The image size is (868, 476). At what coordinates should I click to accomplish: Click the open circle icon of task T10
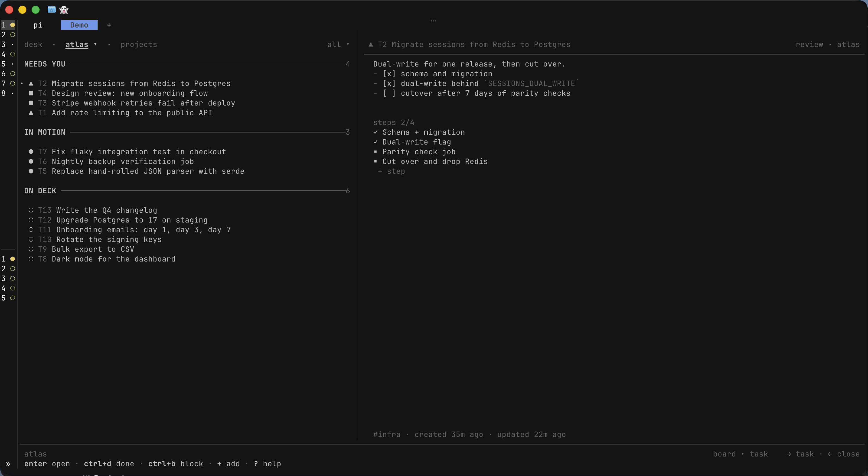(x=31, y=239)
